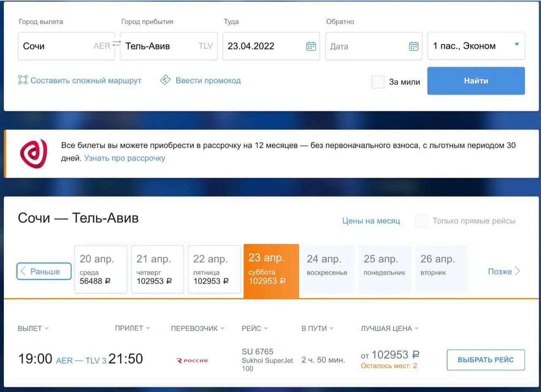This screenshot has height=392, width=541.
Task: Click the promo code ticket icon
Action: pyautogui.click(x=165, y=80)
